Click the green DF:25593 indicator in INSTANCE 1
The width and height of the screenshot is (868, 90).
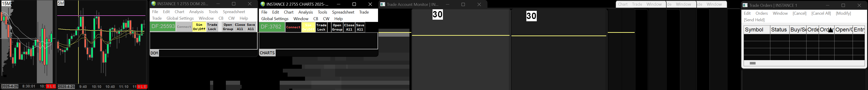coord(163,26)
